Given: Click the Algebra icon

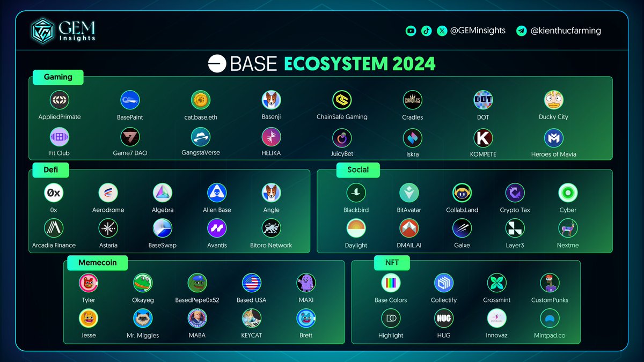Looking at the screenshot, I should [162, 193].
